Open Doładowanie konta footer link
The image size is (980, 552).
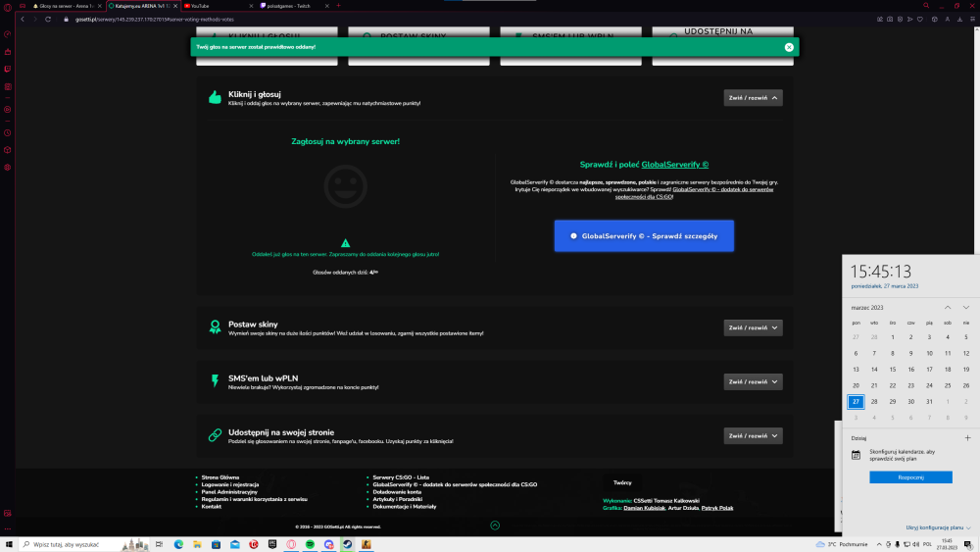397,492
